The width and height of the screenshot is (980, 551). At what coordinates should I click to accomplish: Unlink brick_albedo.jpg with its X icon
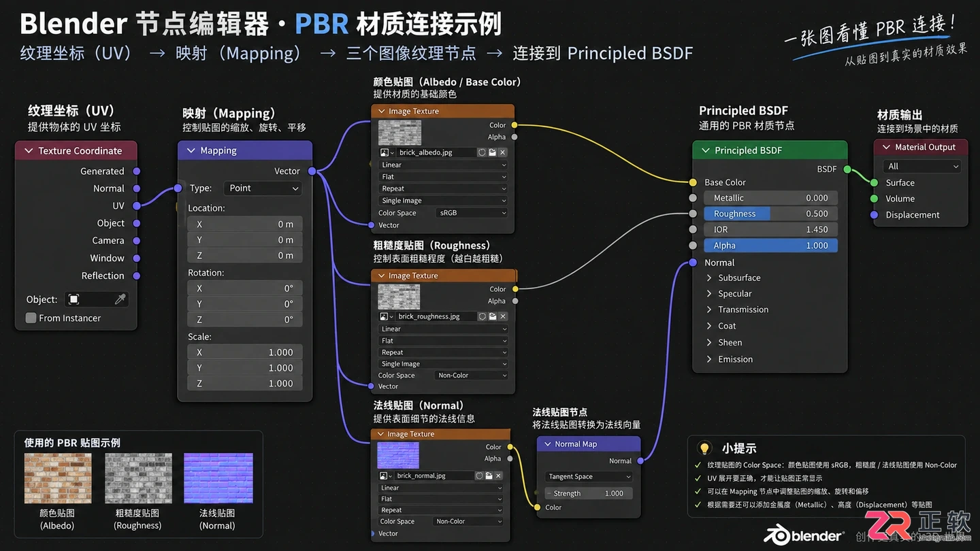502,152
